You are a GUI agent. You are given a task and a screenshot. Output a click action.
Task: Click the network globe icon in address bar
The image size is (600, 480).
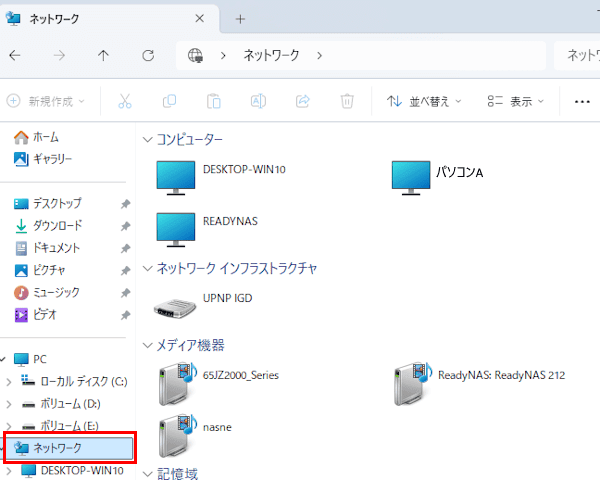195,56
